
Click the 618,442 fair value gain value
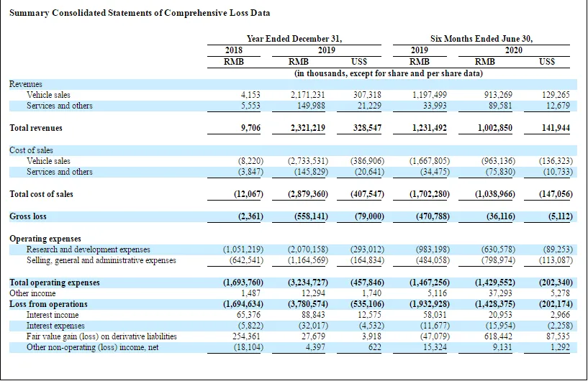(498, 337)
